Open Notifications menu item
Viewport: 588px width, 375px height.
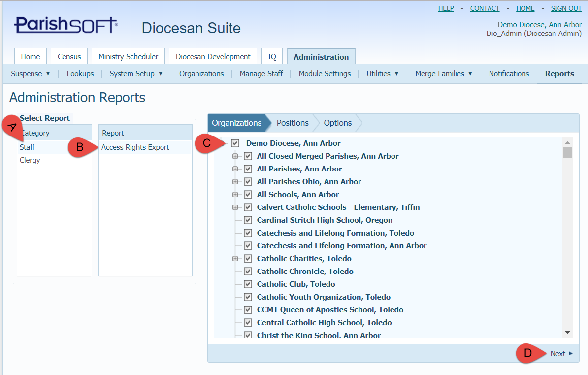[x=509, y=74]
